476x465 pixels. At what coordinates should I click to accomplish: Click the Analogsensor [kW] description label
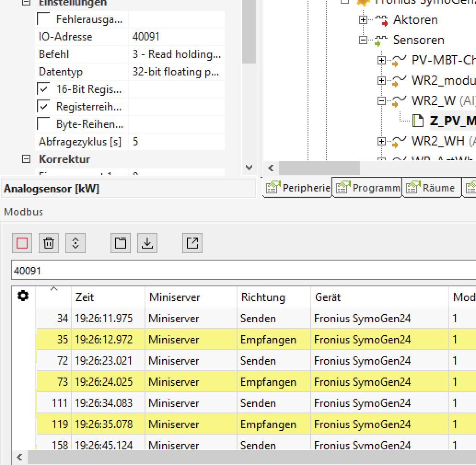pos(52,189)
